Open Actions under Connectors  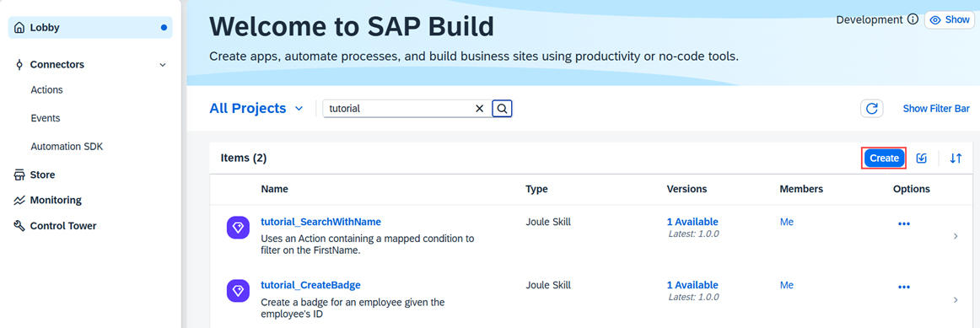[47, 90]
